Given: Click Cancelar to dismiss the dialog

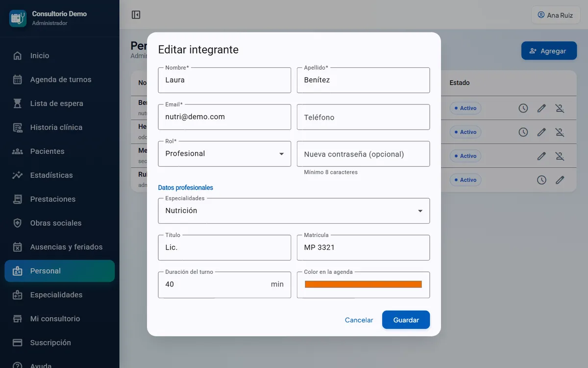Looking at the screenshot, I should pos(359,320).
